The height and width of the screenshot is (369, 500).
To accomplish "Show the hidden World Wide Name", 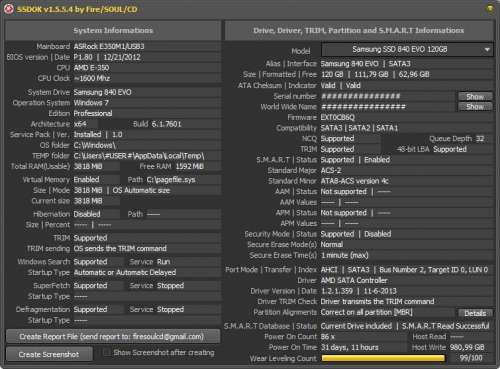I will pyautogui.click(x=475, y=107).
